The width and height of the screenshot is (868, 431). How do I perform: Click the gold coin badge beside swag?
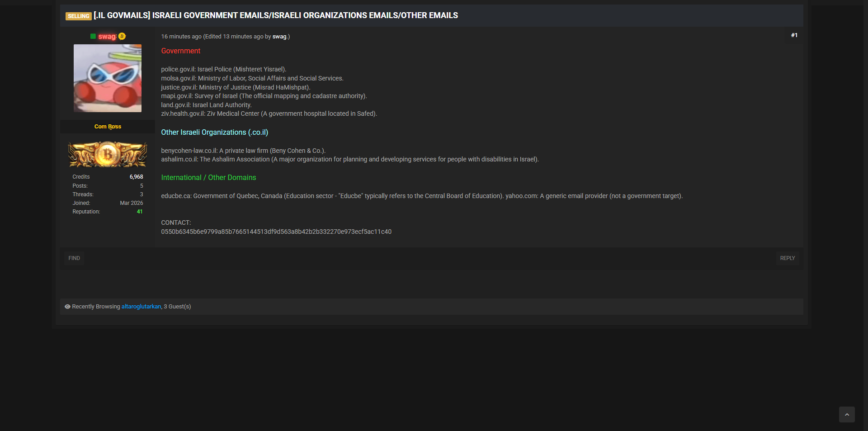point(122,36)
